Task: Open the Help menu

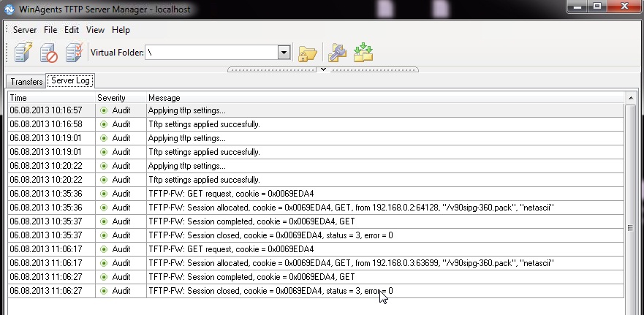Action: 121,30
